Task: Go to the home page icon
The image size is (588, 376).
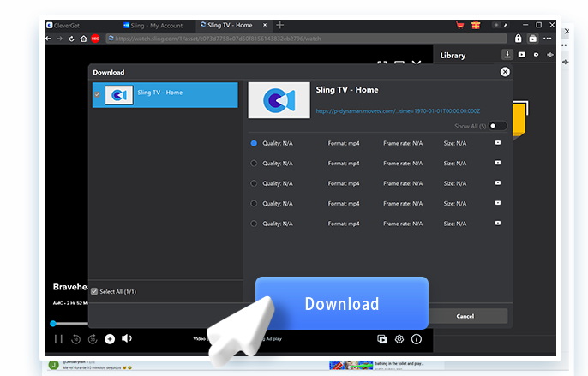Action: (x=83, y=39)
